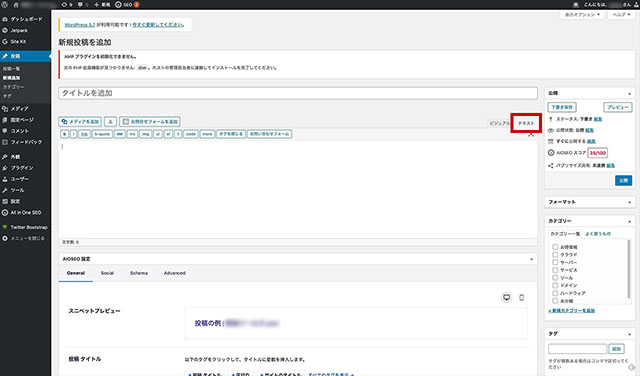Insert code tag from quicktags toolbar
The image size is (640, 376).
pyautogui.click(x=191, y=134)
